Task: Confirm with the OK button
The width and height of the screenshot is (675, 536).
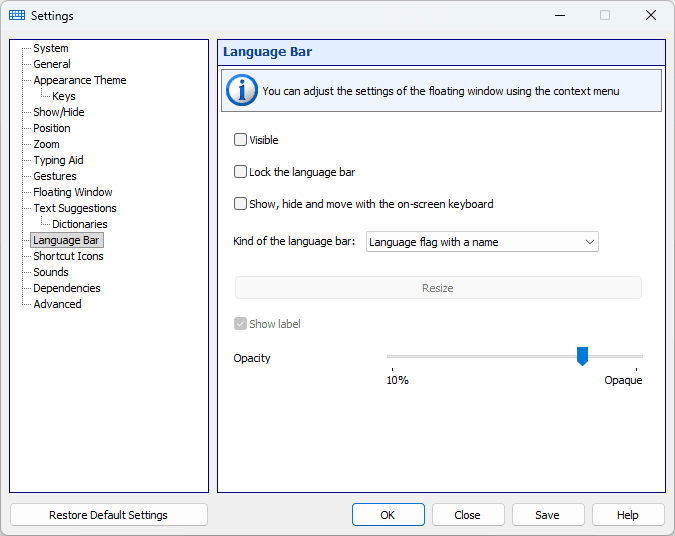Action: pos(388,515)
